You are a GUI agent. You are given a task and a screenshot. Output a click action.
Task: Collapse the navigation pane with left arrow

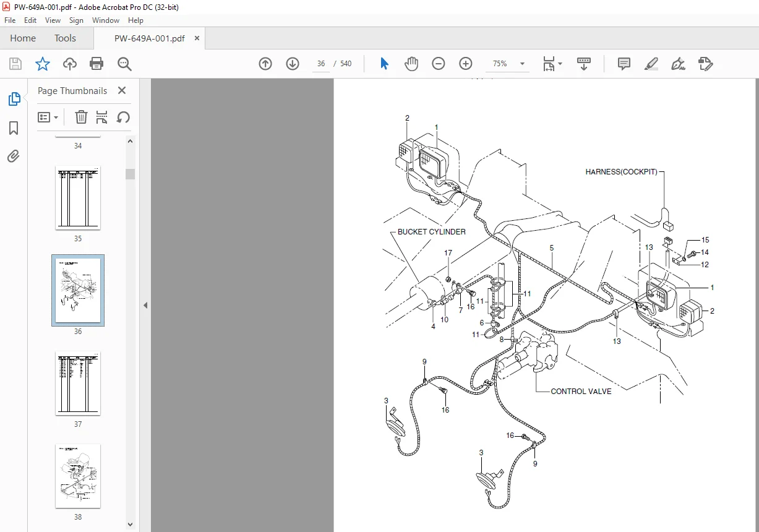[145, 305]
